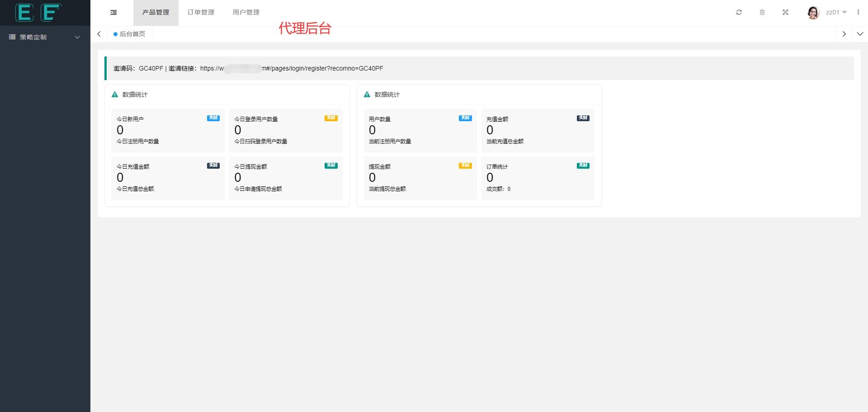Screen dimensions: 868x412
Task: Click the refresh icon in header
Action: point(739,12)
